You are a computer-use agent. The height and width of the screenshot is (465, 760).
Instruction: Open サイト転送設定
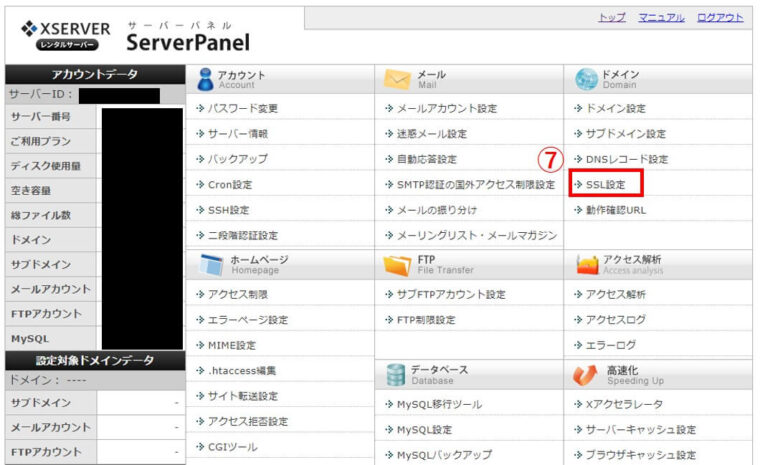243,396
